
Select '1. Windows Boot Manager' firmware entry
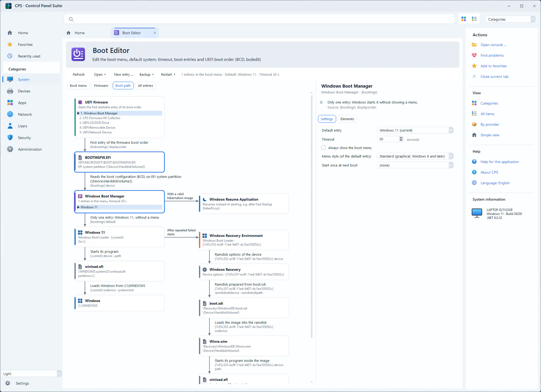point(119,113)
